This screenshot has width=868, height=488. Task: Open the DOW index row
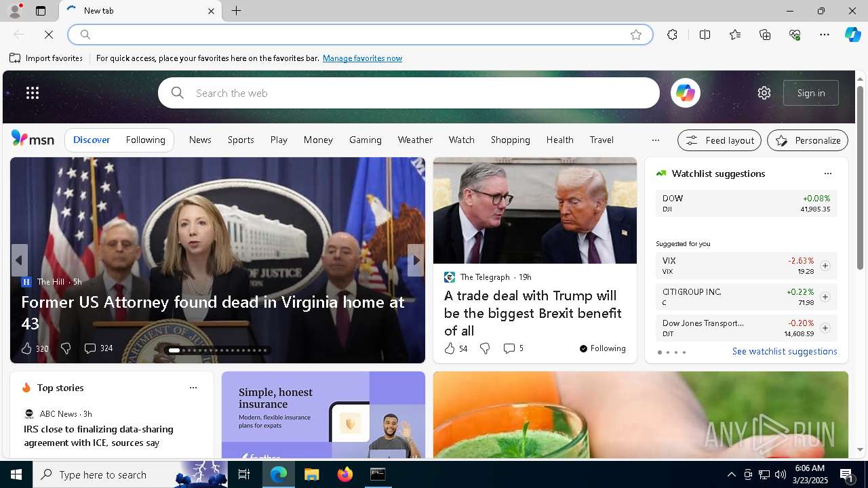point(746,203)
